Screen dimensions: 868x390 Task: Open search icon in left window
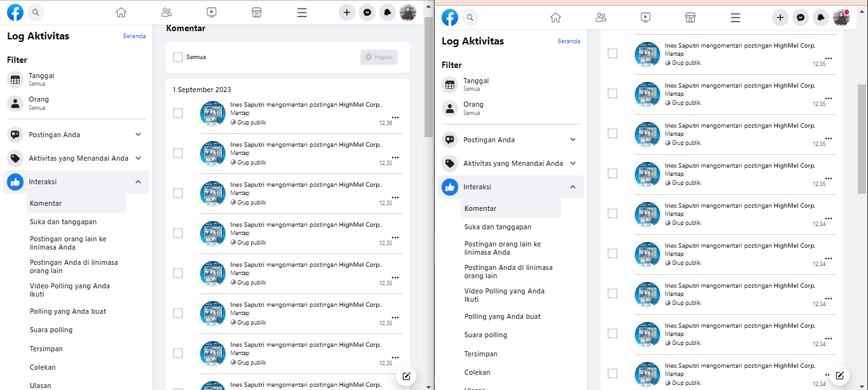36,12
